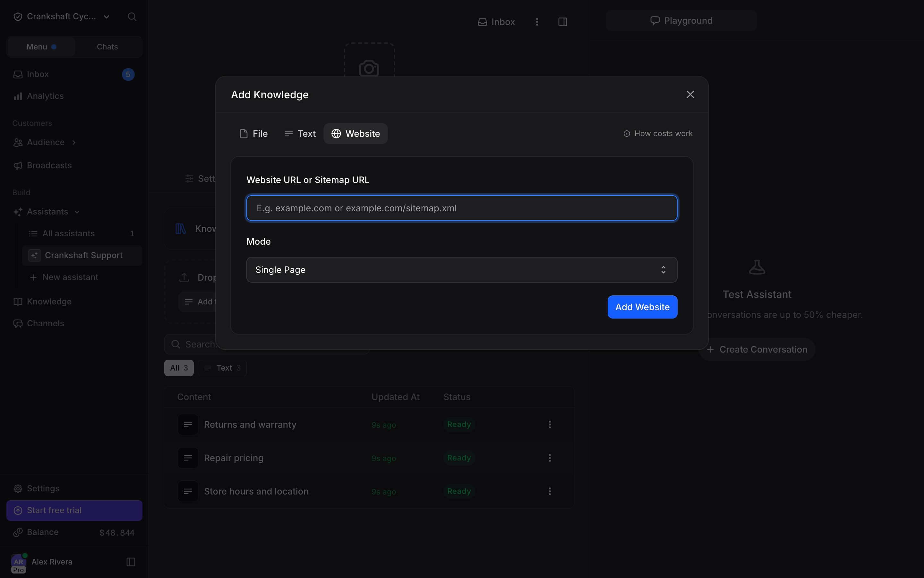Switch to the Text tab in Add Knowledge
The height and width of the screenshot is (578, 924).
tap(300, 133)
